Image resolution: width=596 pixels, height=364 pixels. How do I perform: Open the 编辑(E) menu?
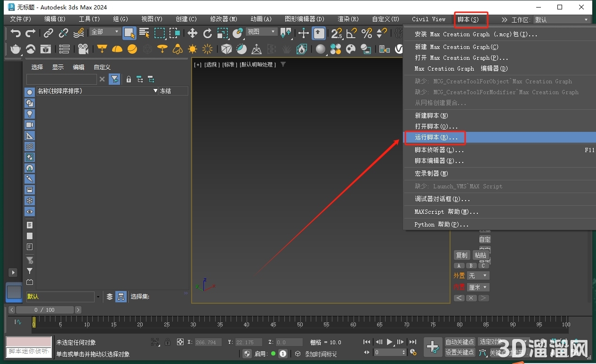(55, 19)
